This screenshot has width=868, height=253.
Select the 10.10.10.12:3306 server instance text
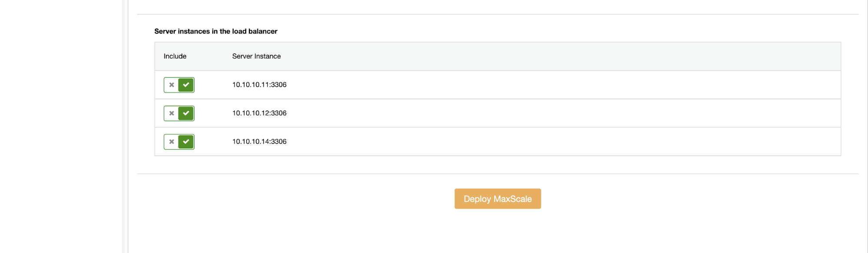pos(259,113)
